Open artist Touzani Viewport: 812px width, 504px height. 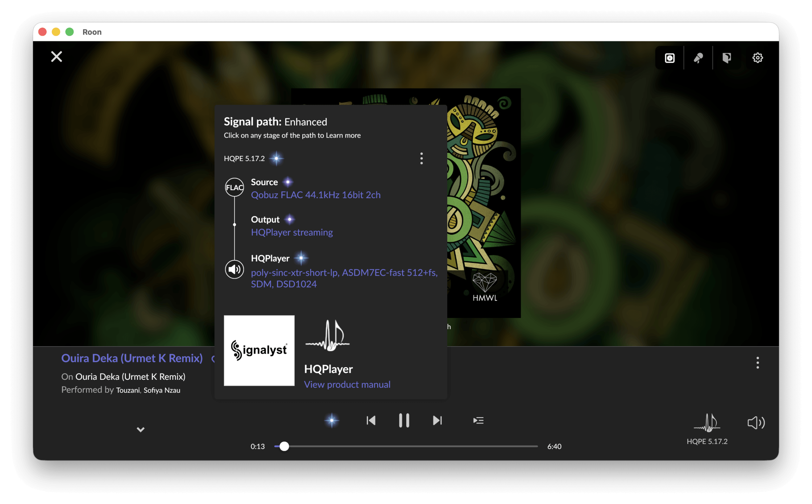coord(128,390)
